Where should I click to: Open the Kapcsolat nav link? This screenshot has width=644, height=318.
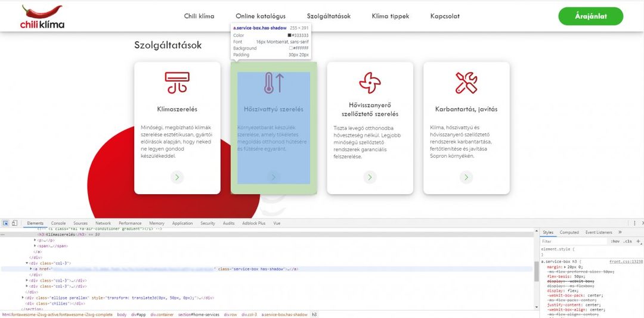445,17
